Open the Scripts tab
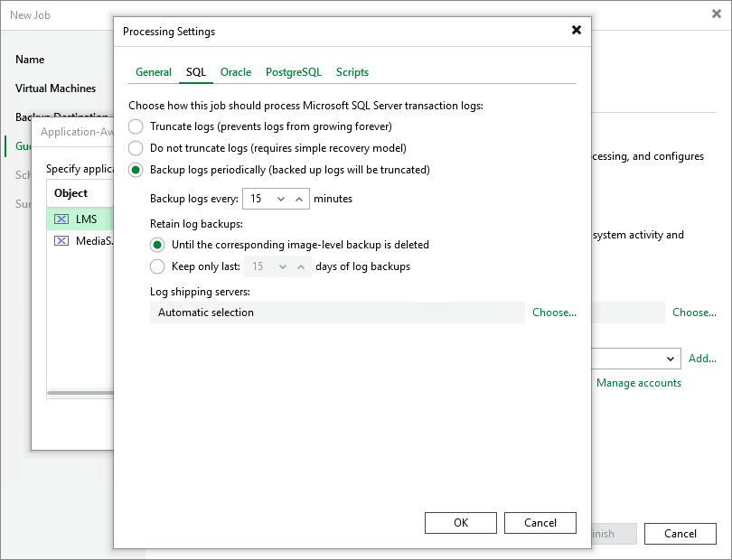This screenshot has width=732, height=560. tap(352, 72)
